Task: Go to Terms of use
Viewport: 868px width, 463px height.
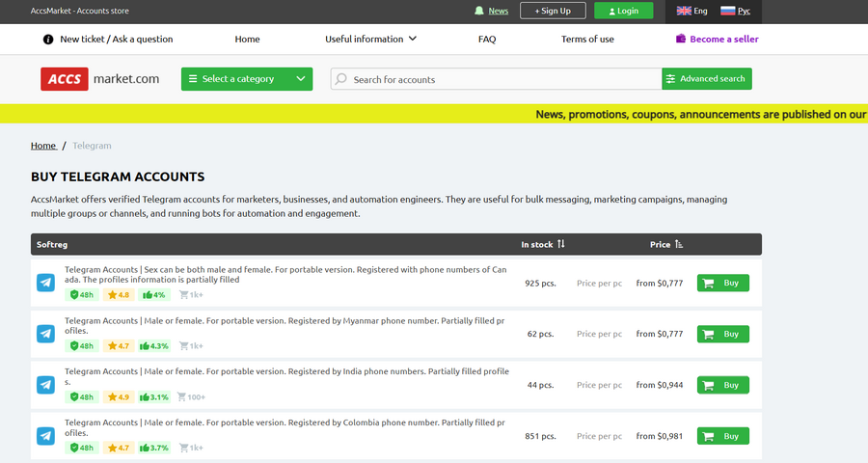Action: click(587, 40)
